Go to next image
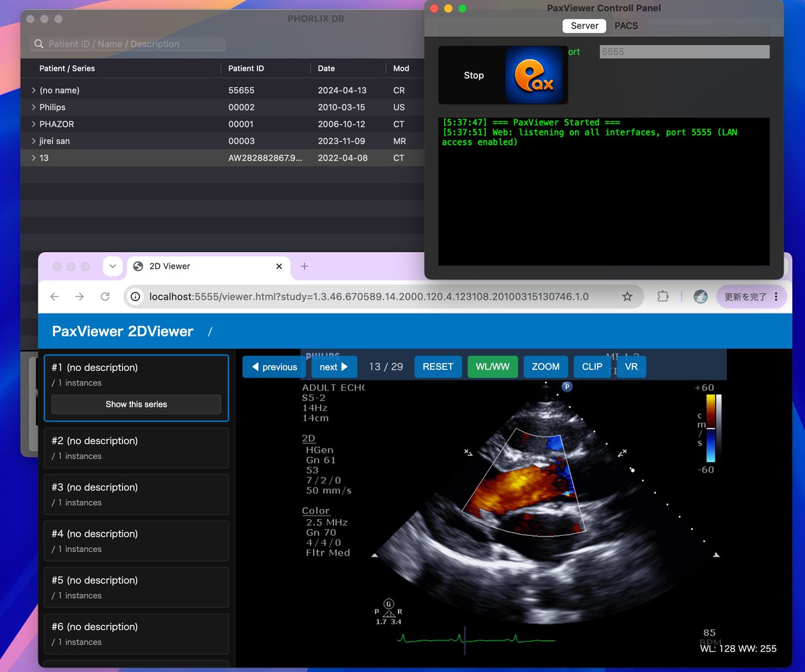Viewport: 805px width, 672px height. 334,367
